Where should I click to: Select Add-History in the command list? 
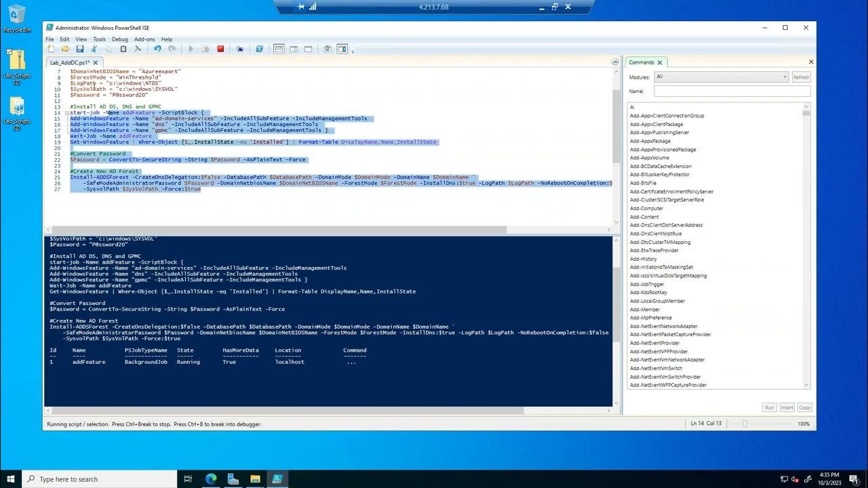643,259
